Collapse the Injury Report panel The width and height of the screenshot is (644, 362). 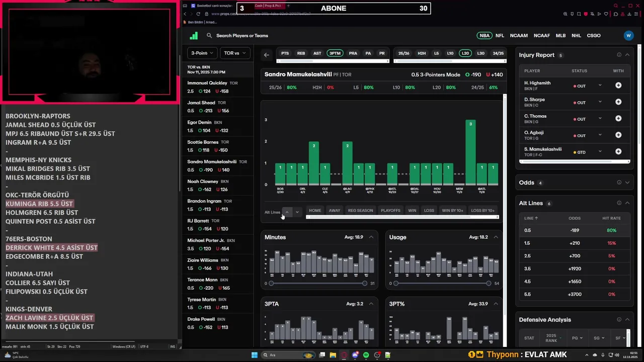[x=627, y=55]
